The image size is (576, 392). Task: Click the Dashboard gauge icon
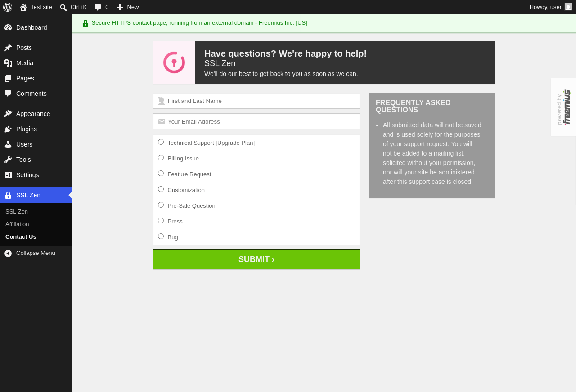tap(8, 27)
